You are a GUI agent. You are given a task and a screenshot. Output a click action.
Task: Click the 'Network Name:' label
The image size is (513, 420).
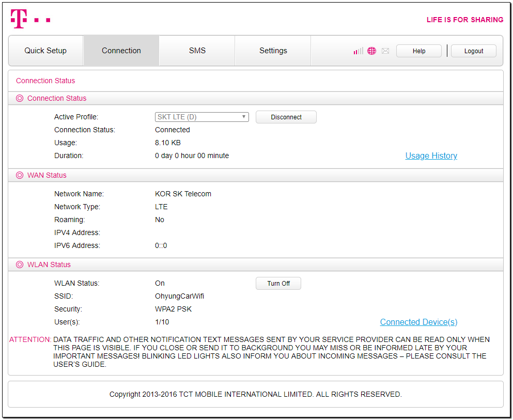pyautogui.click(x=79, y=194)
